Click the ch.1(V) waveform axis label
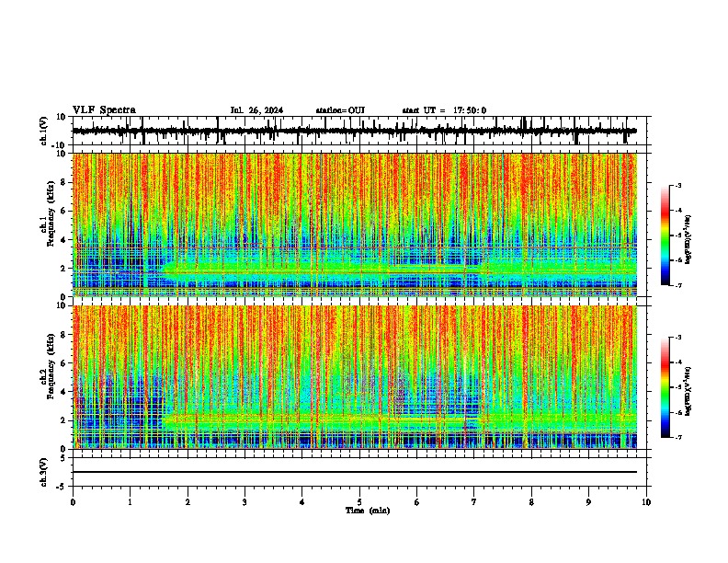728x563 pixels. (x=44, y=131)
